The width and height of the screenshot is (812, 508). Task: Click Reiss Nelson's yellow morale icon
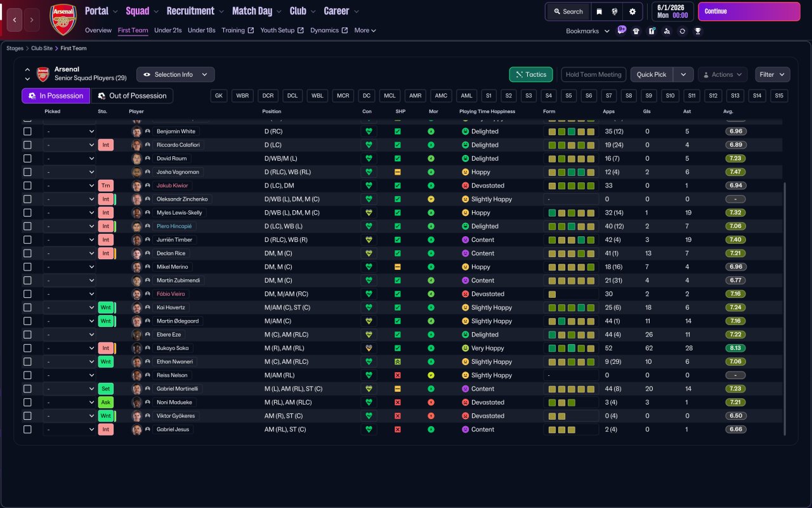point(431,375)
